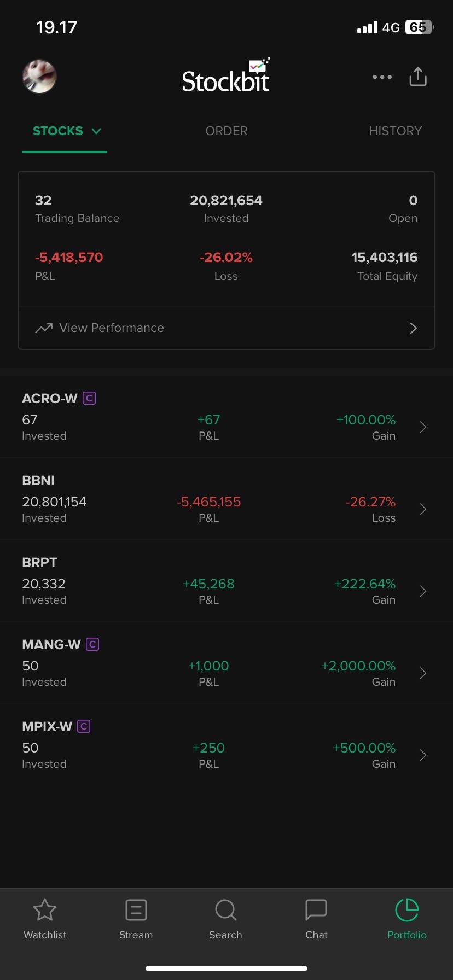This screenshot has height=980, width=453.
Task: Tap the iOS home indicator bar
Action: pyautogui.click(x=226, y=969)
